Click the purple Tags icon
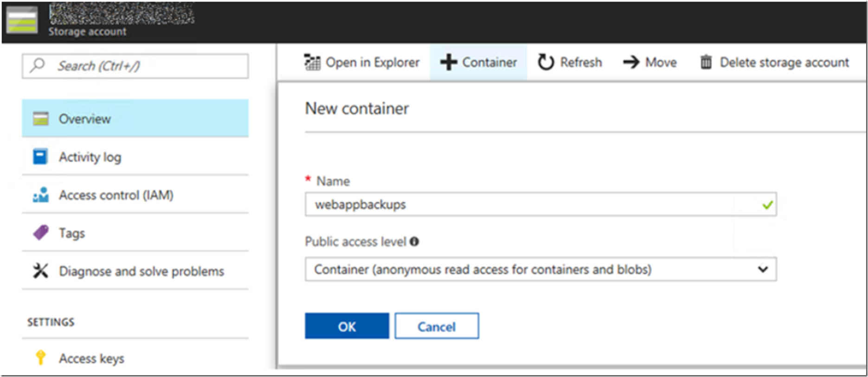This screenshot has width=868, height=377. click(41, 232)
